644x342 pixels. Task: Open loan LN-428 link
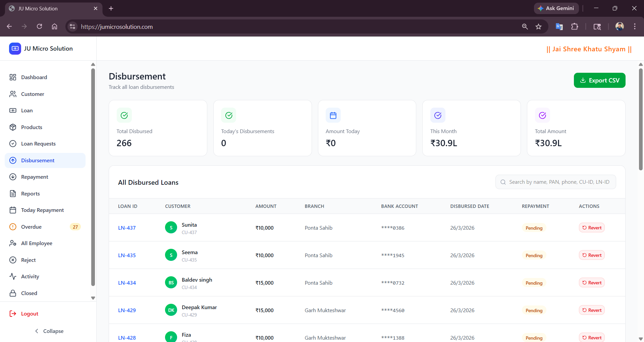(x=127, y=338)
